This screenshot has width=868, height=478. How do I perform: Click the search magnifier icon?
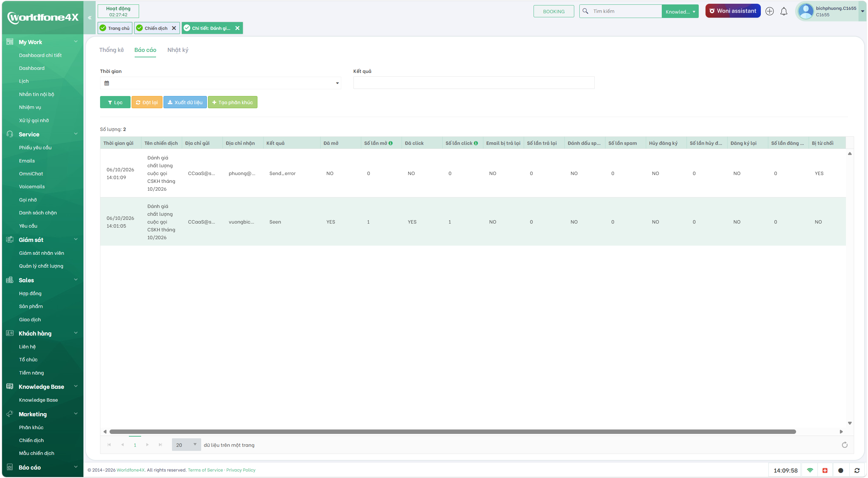point(585,11)
